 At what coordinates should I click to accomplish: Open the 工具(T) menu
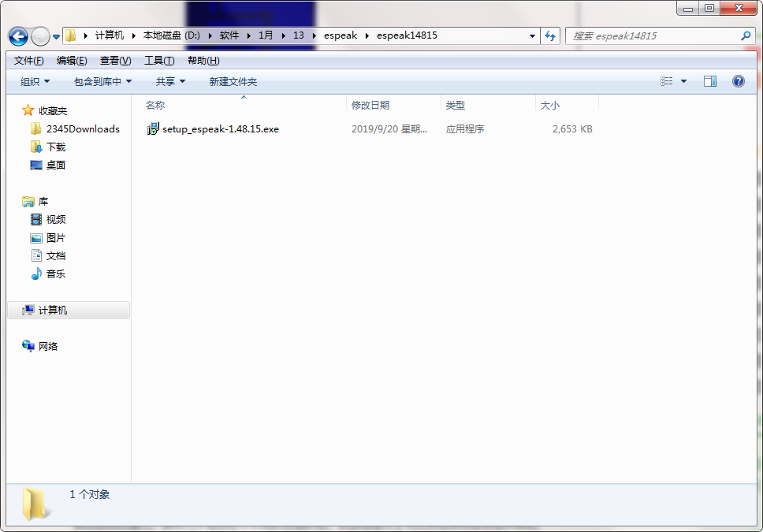tap(159, 61)
